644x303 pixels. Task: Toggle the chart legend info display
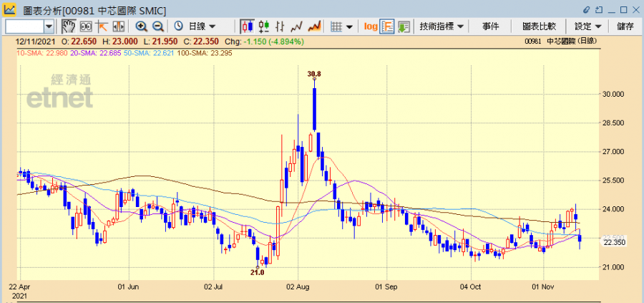[387, 27]
